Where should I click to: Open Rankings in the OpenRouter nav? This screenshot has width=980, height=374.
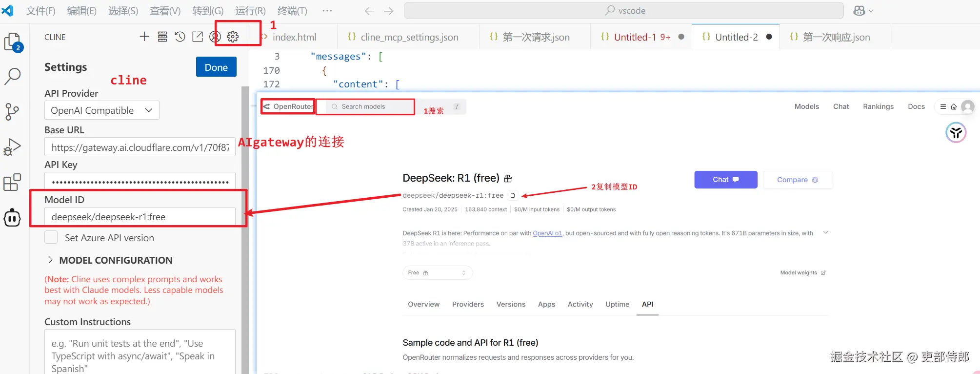(x=878, y=106)
